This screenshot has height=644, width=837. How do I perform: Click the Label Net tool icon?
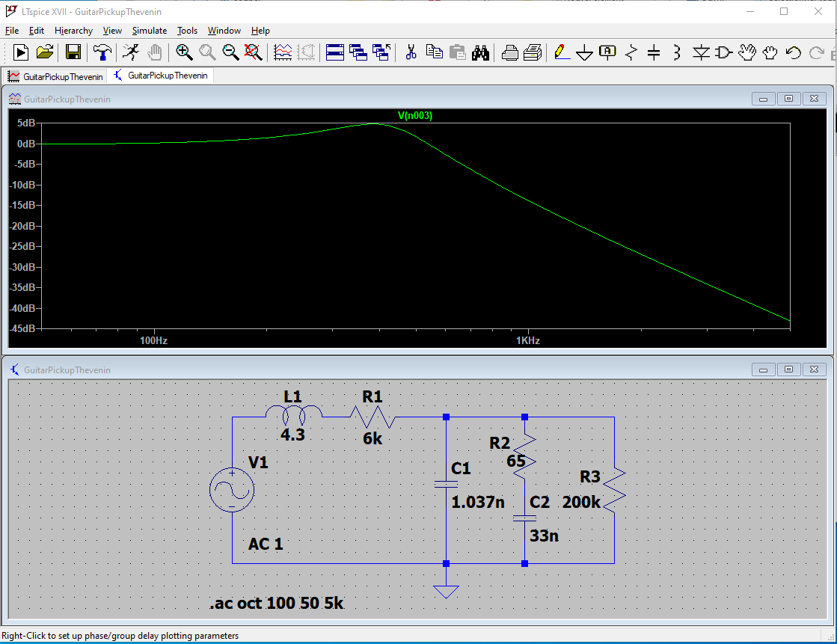click(x=608, y=52)
